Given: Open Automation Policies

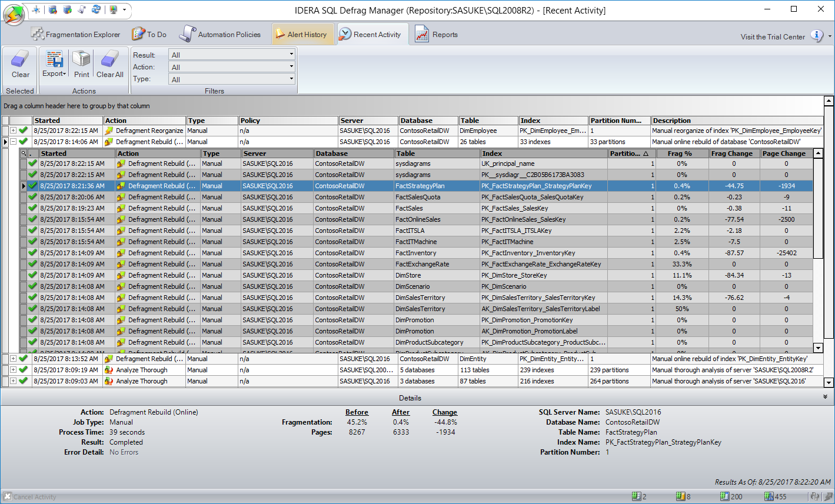Looking at the screenshot, I should coord(221,35).
